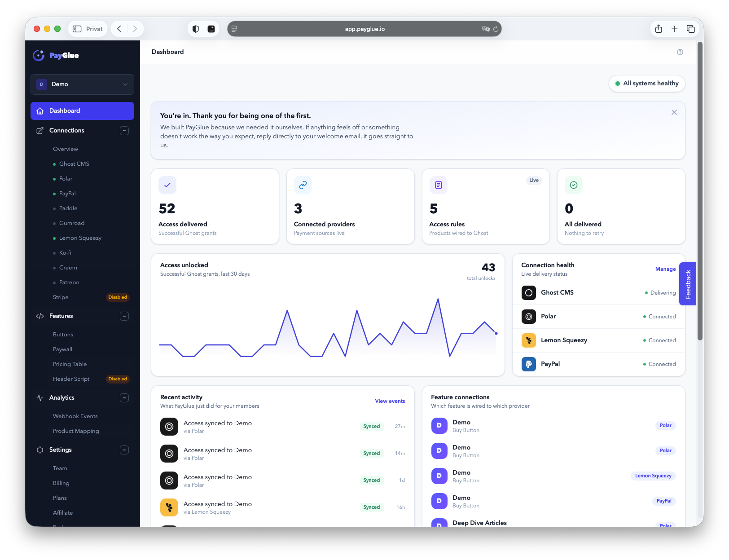Open Webhook Events under Analytics

(x=75, y=416)
